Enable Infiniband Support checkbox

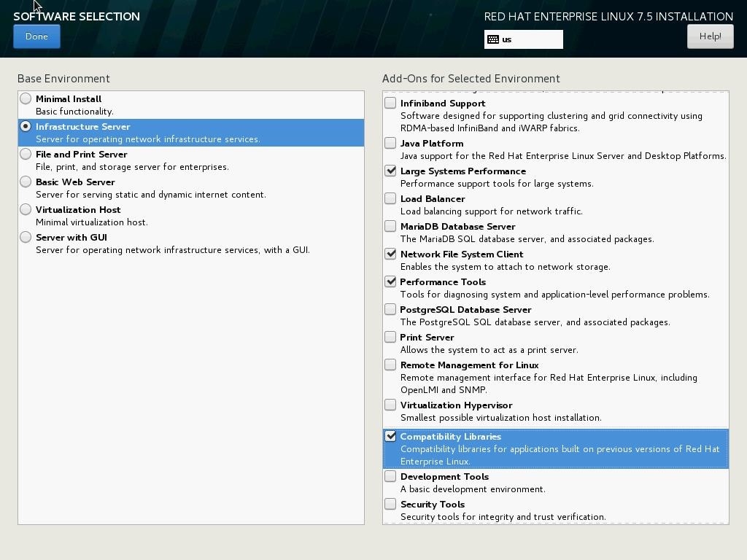[390, 103]
